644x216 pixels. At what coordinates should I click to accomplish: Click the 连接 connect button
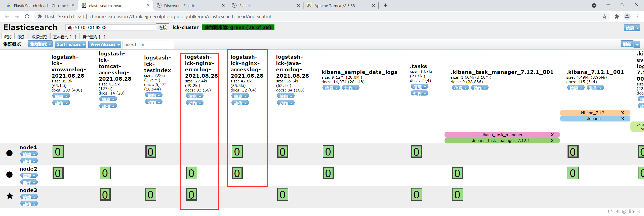pyautogui.click(x=163, y=27)
